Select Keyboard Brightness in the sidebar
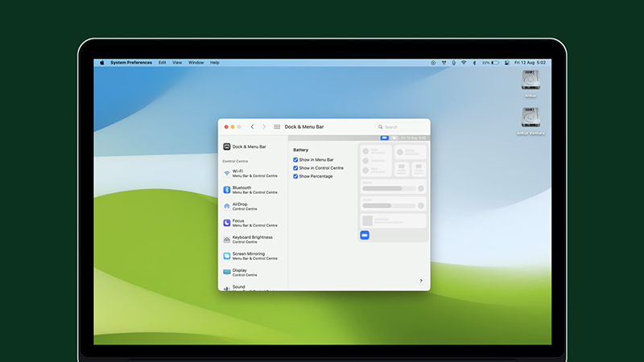 click(254, 239)
